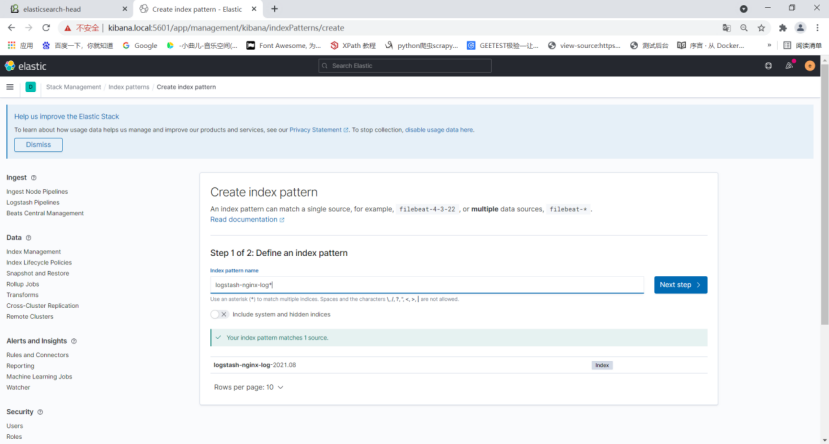
Task: Open the Google bookmark
Action: point(140,46)
